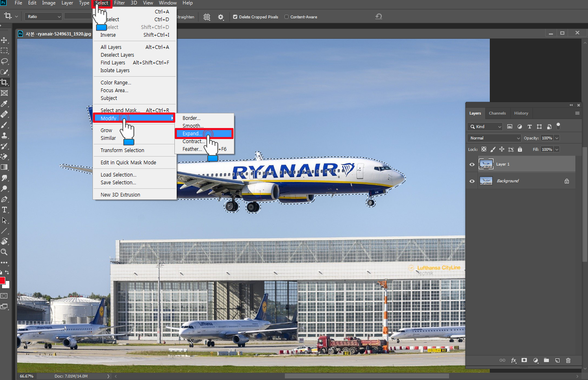This screenshot has height=380, width=588.
Task: Open crop settings gear icon
Action: [x=221, y=17]
